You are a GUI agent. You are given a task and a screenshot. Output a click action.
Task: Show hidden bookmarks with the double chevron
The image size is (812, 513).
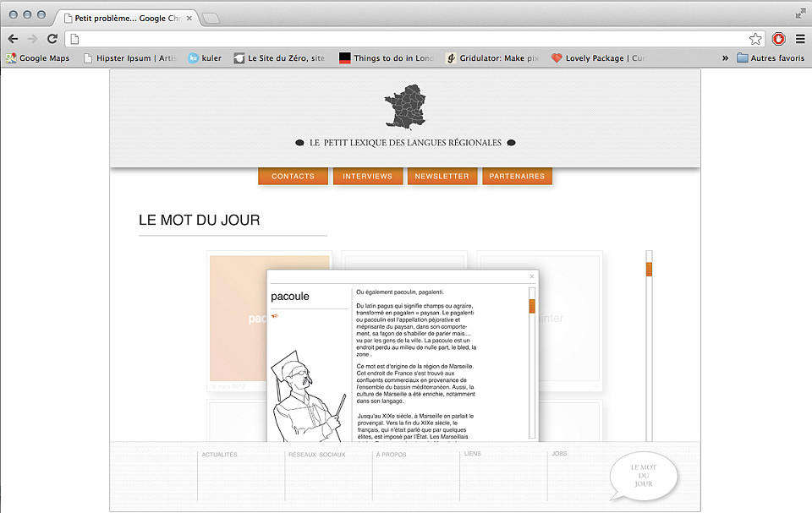[725, 58]
